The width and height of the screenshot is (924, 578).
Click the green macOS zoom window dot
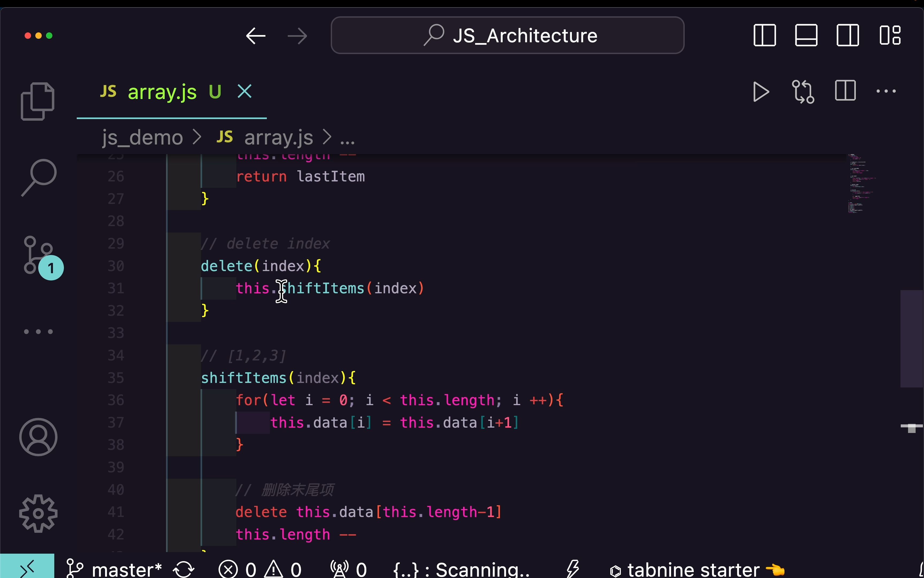(x=49, y=36)
